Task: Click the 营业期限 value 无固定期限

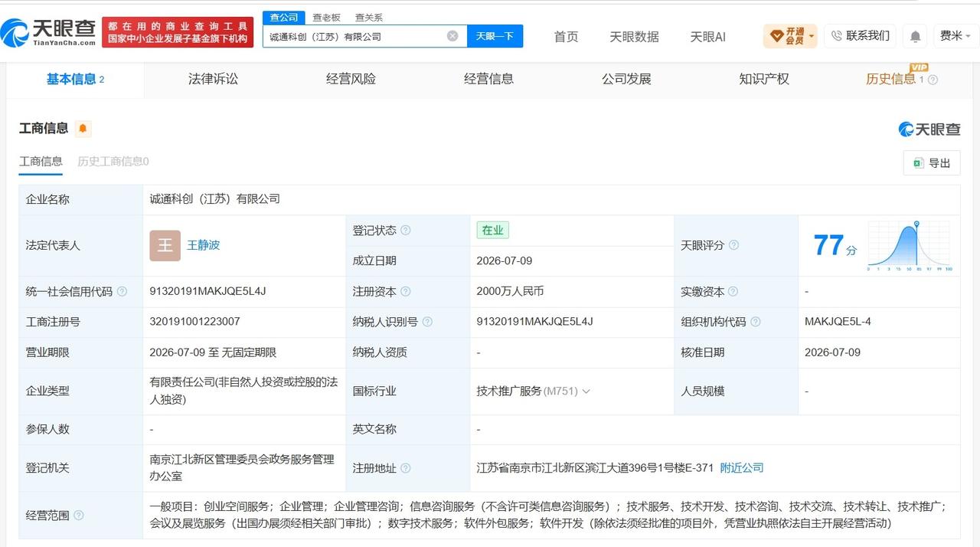Action: (249, 353)
